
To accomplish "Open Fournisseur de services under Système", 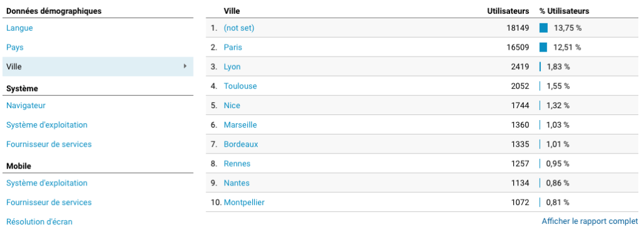I will 49,144.
